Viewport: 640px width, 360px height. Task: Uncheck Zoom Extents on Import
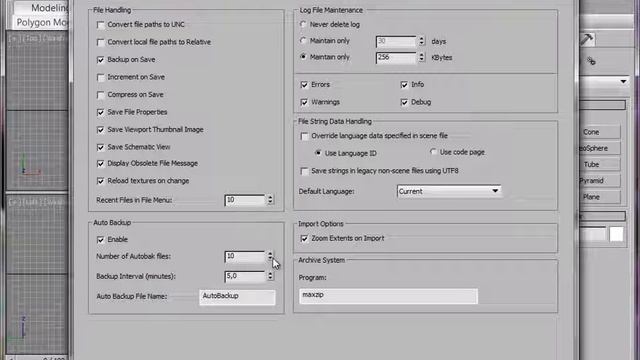pos(304,239)
